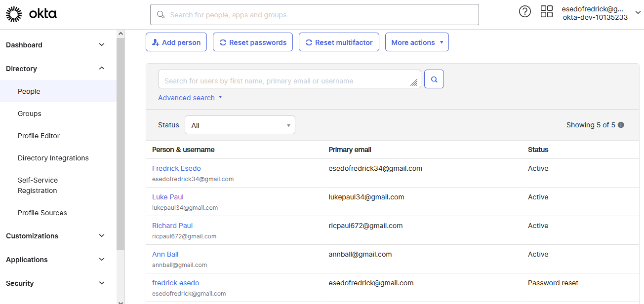Click the Okta logo in the header
This screenshot has width=644, height=304.
(x=31, y=14)
